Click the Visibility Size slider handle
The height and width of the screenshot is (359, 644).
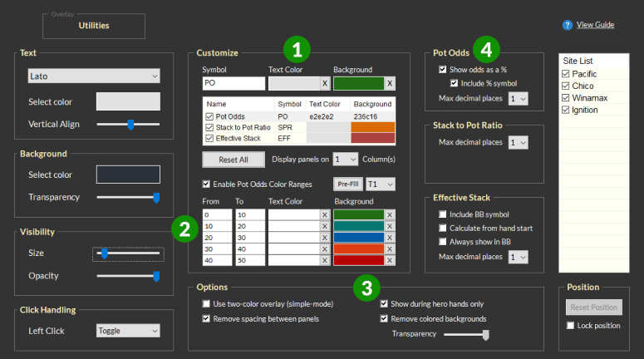(105, 253)
